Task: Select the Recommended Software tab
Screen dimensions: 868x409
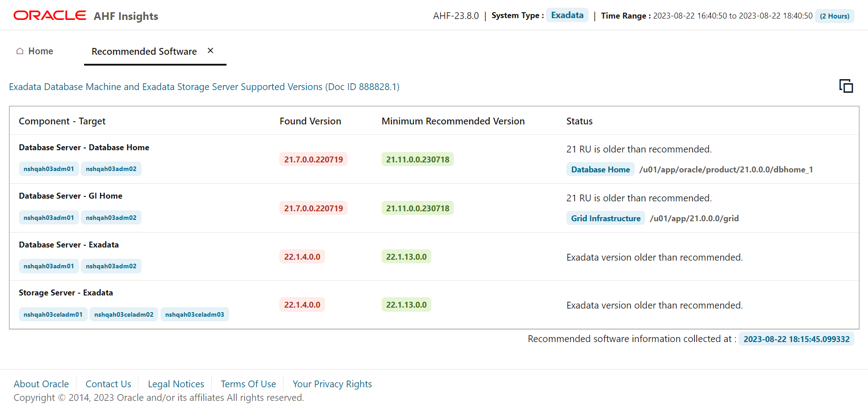Action: click(x=144, y=52)
